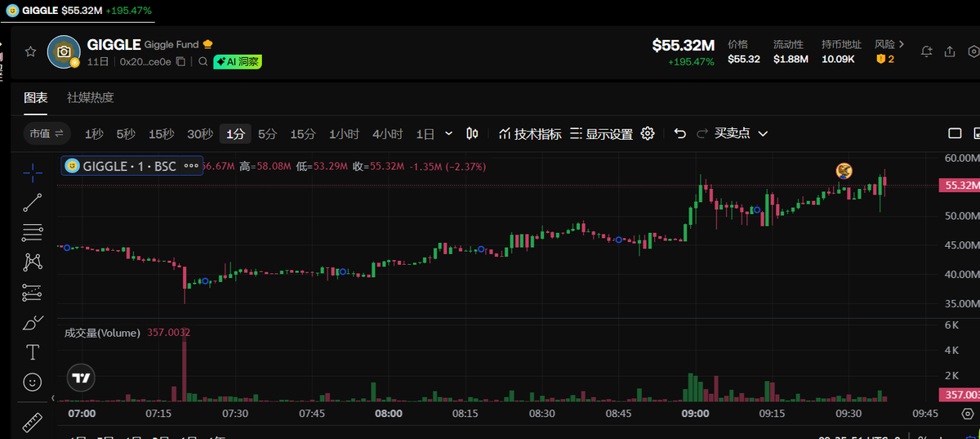Screen dimensions: 980x439
Task: Select the Text tool
Action: 33,352
